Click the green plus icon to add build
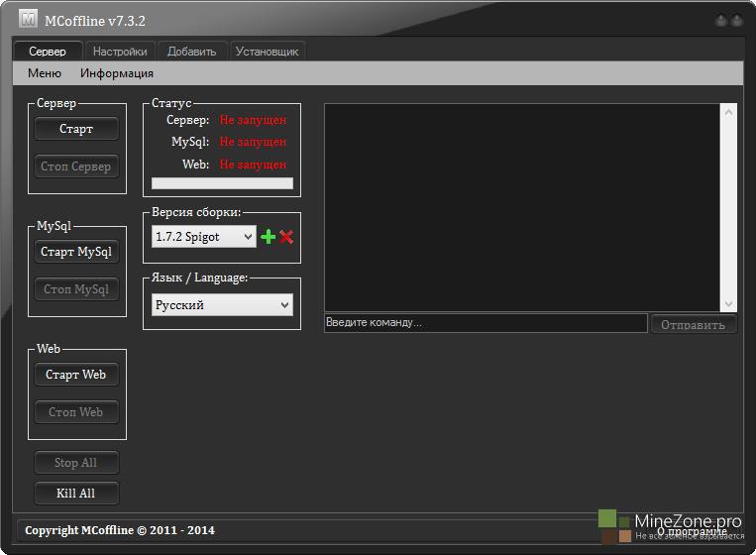The width and height of the screenshot is (756, 555). click(x=268, y=237)
